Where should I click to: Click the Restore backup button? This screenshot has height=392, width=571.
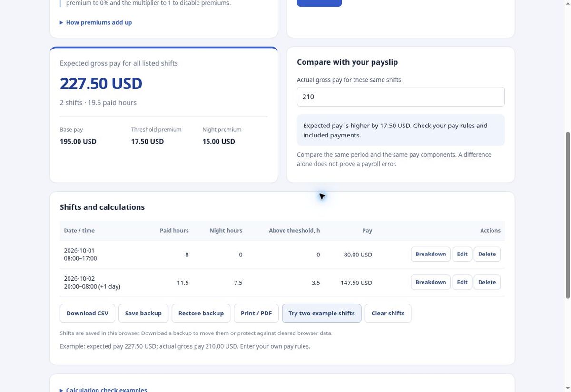tap(201, 313)
